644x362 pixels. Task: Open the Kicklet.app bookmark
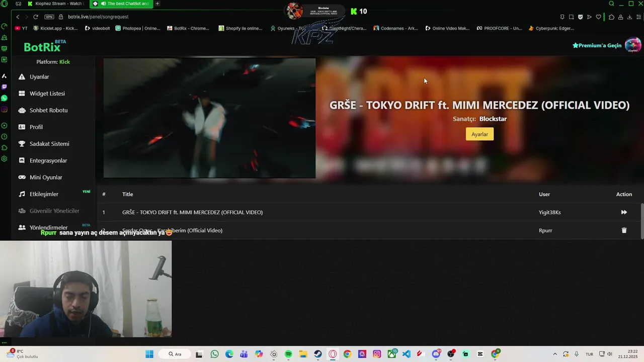[x=55, y=28]
